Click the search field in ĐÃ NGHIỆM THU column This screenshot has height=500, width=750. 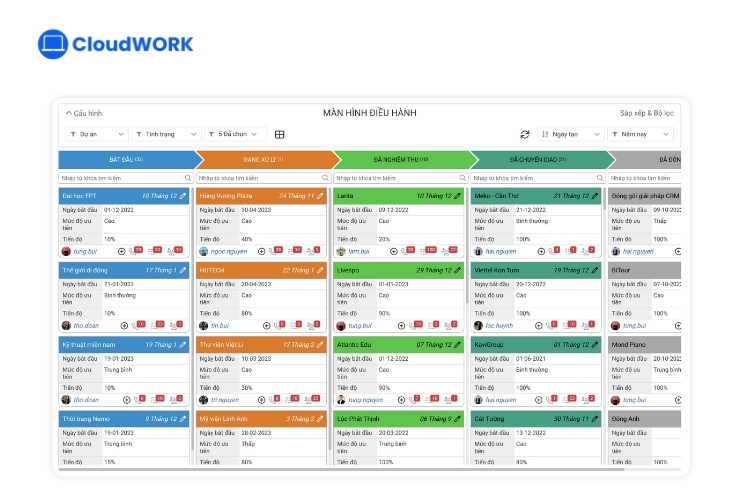click(395, 178)
